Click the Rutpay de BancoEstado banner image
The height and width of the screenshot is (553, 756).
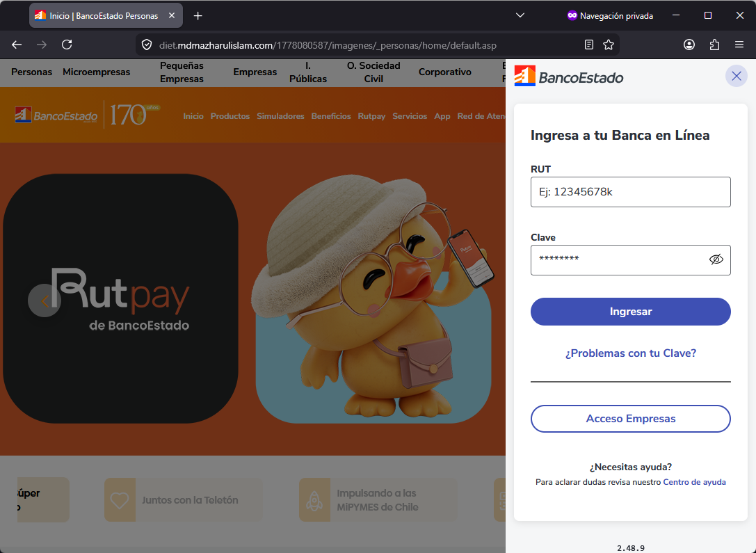tap(120, 298)
